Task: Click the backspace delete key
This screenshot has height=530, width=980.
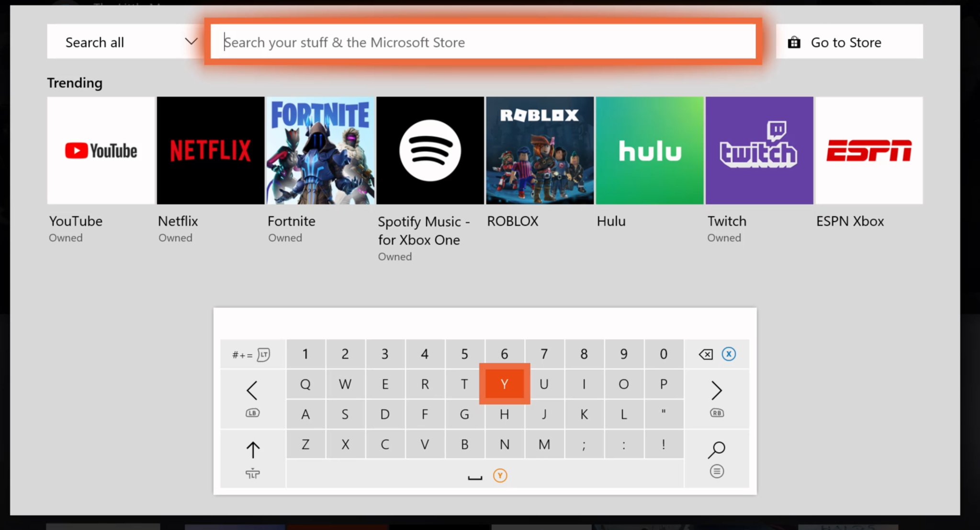Action: coord(705,354)
